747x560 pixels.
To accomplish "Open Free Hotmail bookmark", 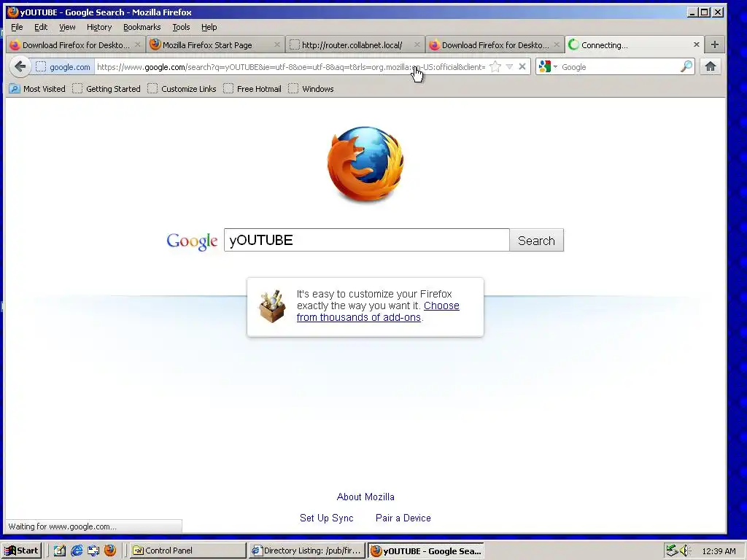I will (x=252, y=88).
